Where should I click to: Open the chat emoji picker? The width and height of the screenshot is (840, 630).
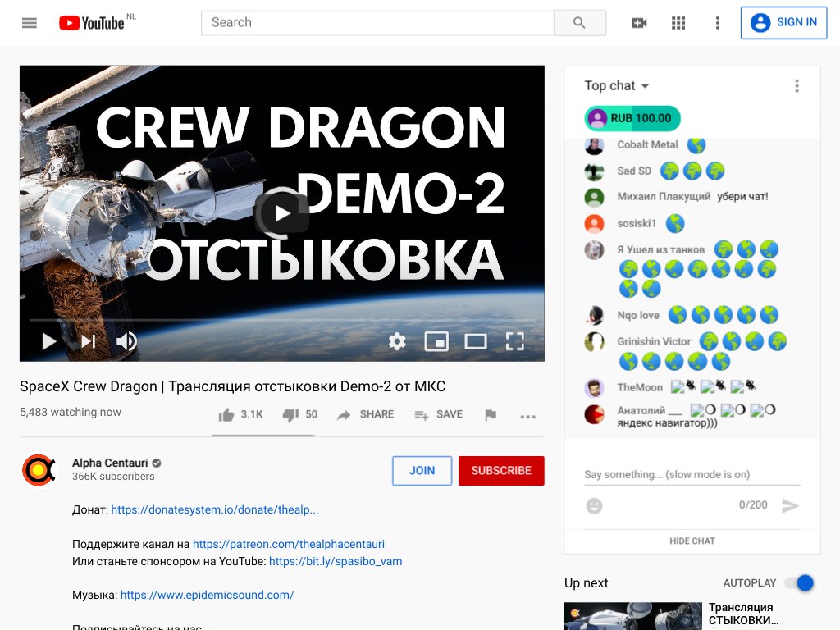click(x=594, y=505)
